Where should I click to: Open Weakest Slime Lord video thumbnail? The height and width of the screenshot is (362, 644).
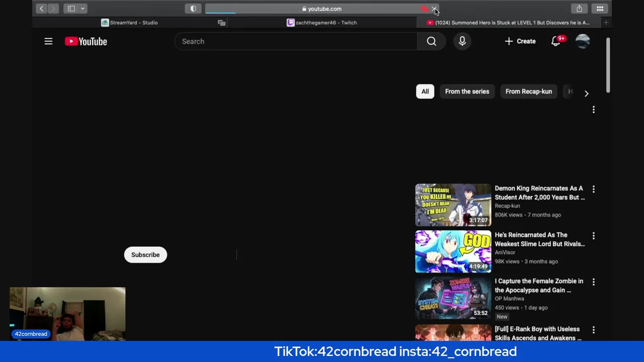(453, 251)
